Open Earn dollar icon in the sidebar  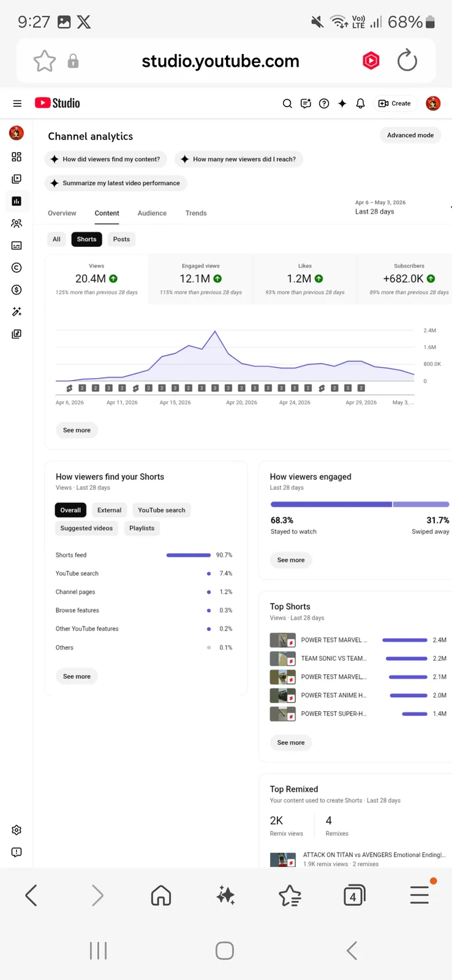pos(17,290)
